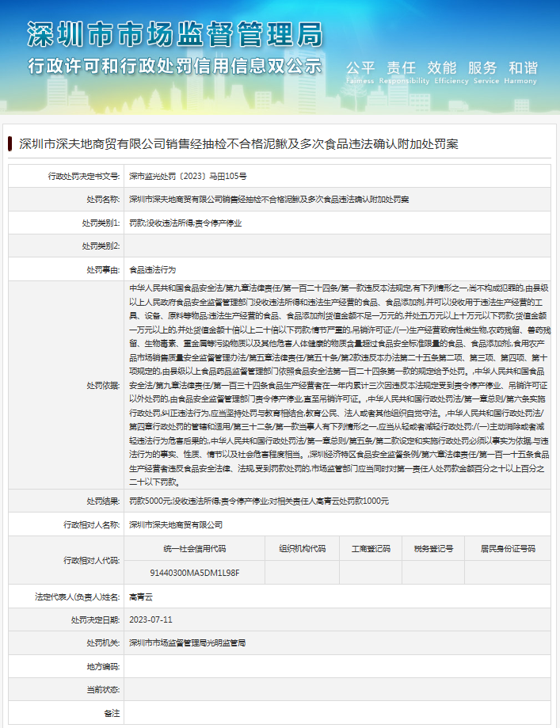Click the 处罚机关 value 深圳市市场监督管理局光明监管局

click(x=187, y=642)
